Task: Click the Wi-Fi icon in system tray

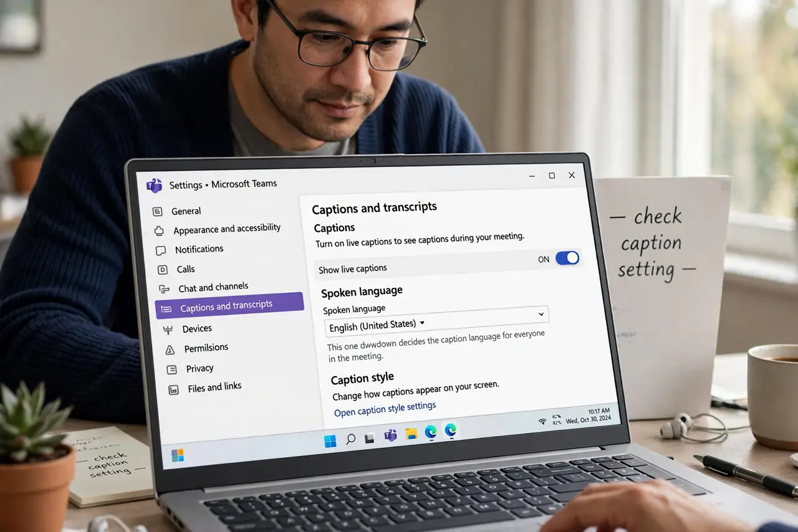Action: coord(542,422)
